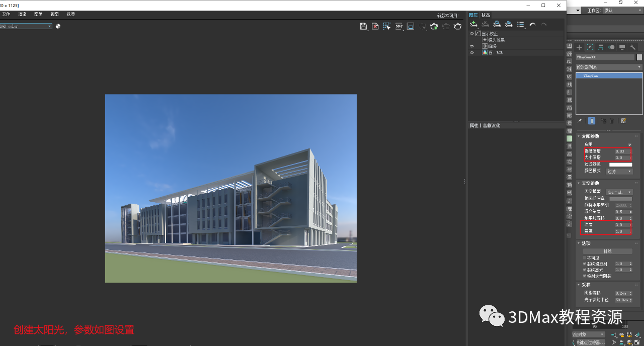The height and width of the screenshot is (346, 644).
Task: Open the 渲染 menu
Action: 22,14
